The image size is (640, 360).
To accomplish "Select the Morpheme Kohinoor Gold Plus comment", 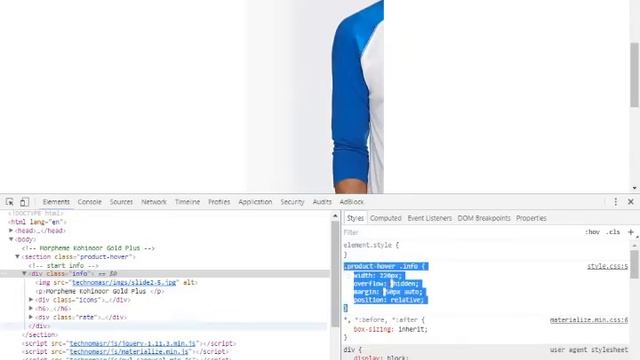I will 88,248.
